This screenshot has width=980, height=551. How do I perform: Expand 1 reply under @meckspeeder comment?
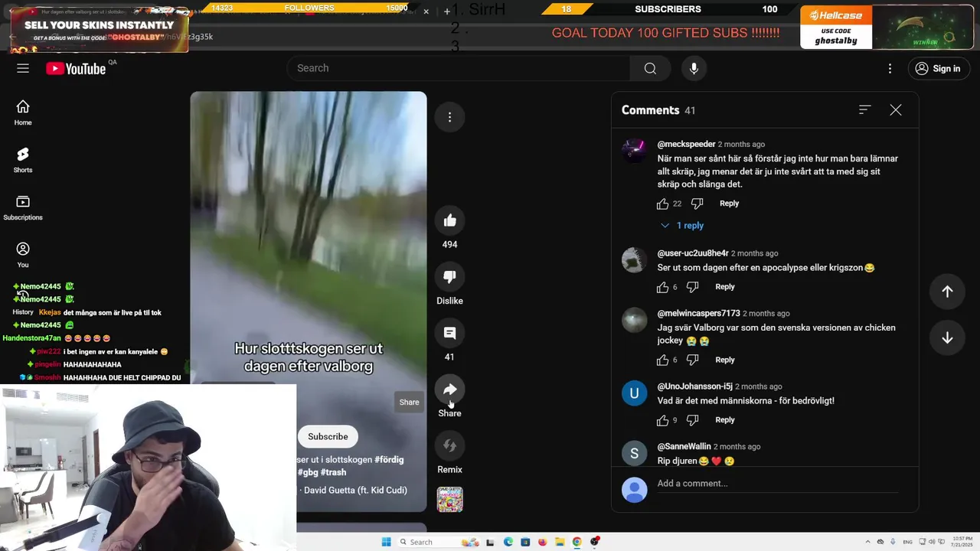(682, 225)
